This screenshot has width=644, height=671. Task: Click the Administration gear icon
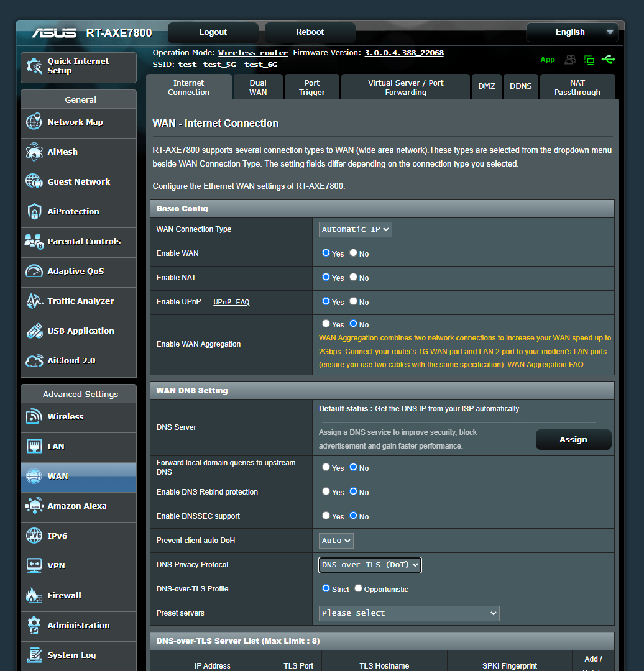point(34,625)
